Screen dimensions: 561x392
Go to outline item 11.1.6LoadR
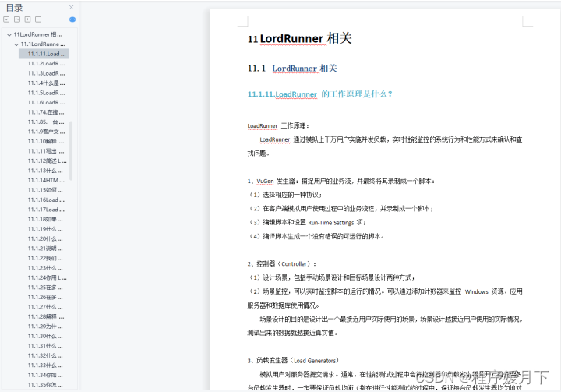point(47,102)
